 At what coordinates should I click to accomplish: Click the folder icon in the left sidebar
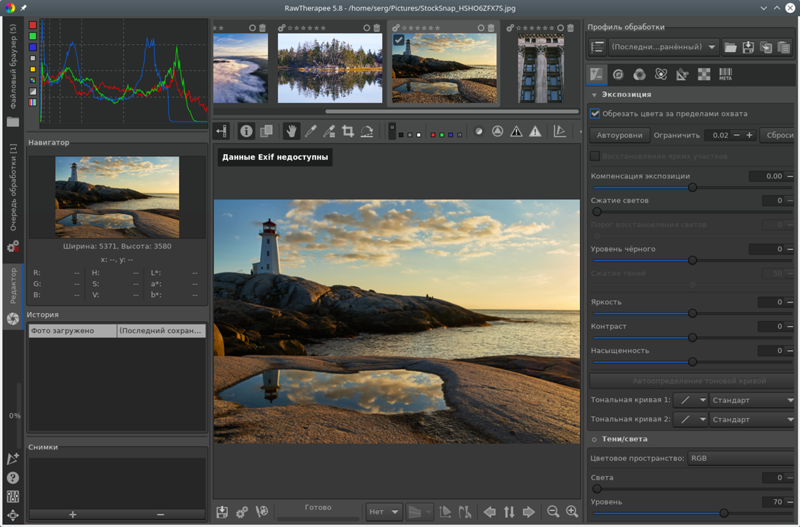(13, 122)
